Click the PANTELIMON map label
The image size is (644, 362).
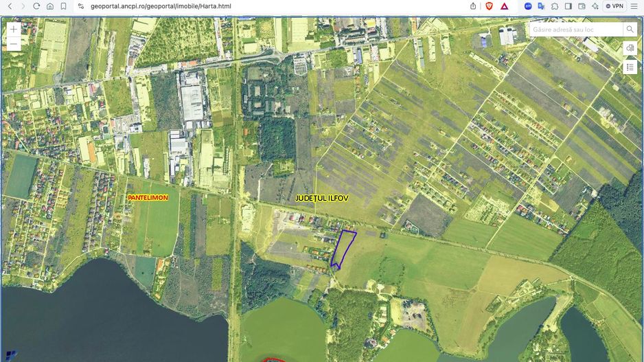pyautogui.click(x=148, y=198)
